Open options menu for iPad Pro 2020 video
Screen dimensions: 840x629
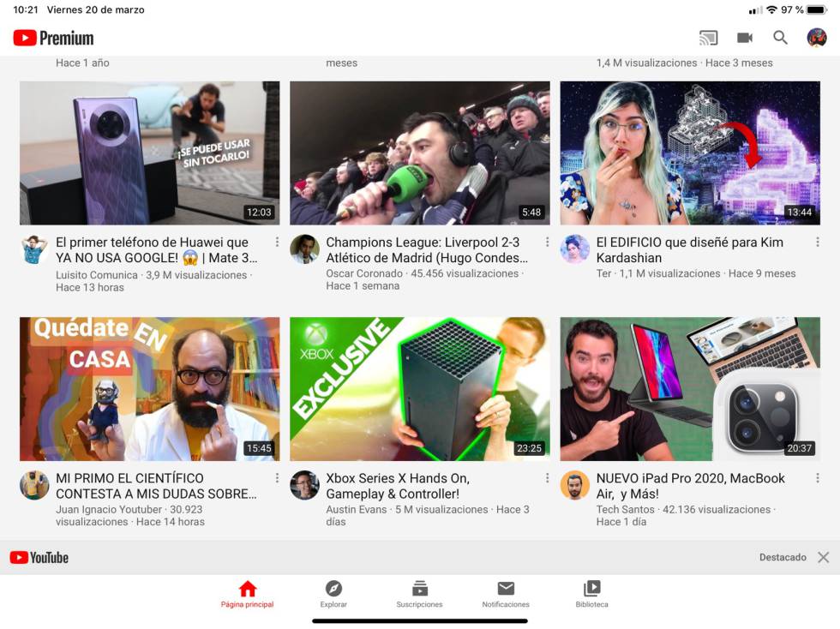(818, 478)
